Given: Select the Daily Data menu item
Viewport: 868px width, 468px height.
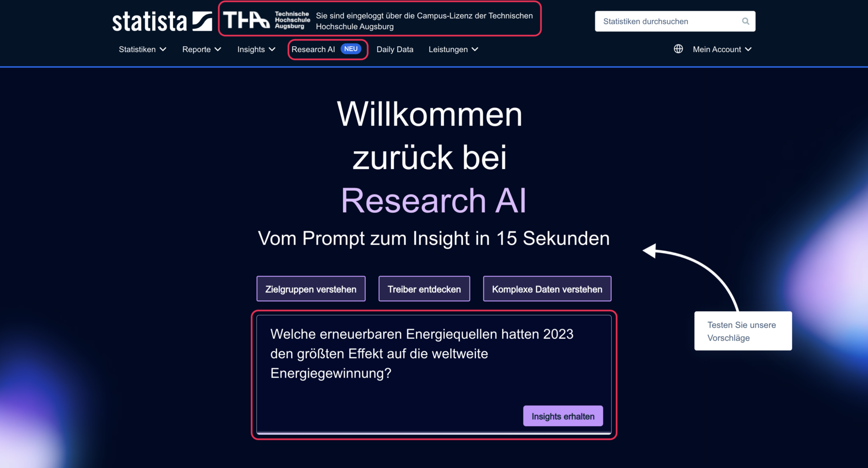Looking at the screenshot, I should coord(395,49).
